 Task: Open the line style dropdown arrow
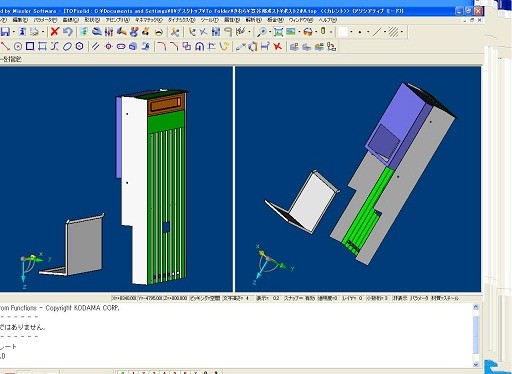pyautogui.click(x=385, y=32)
